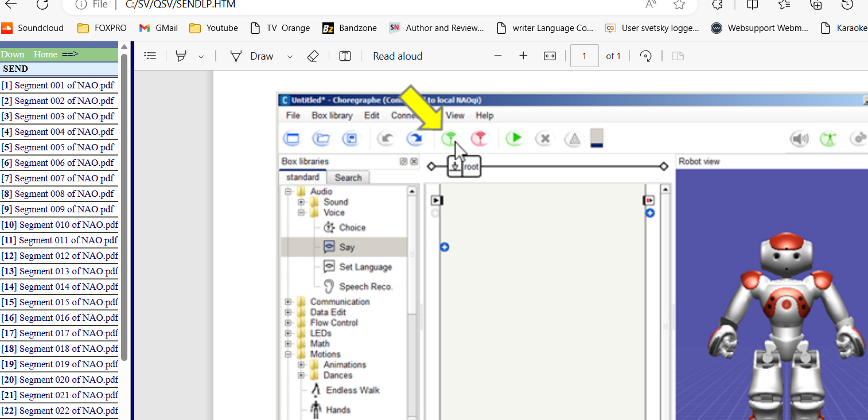Open Segment 005 of NAO.pdf link
Viewport: 868px width, 420px height.
64,147
